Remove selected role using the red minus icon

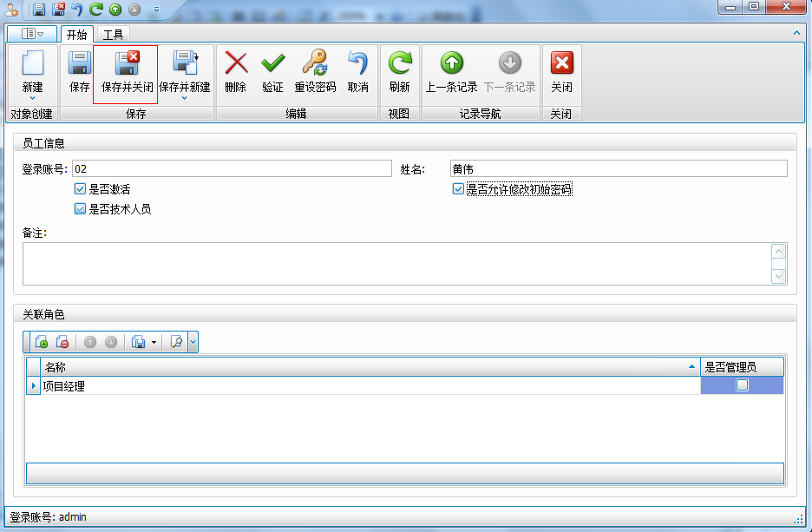[62, 341]
